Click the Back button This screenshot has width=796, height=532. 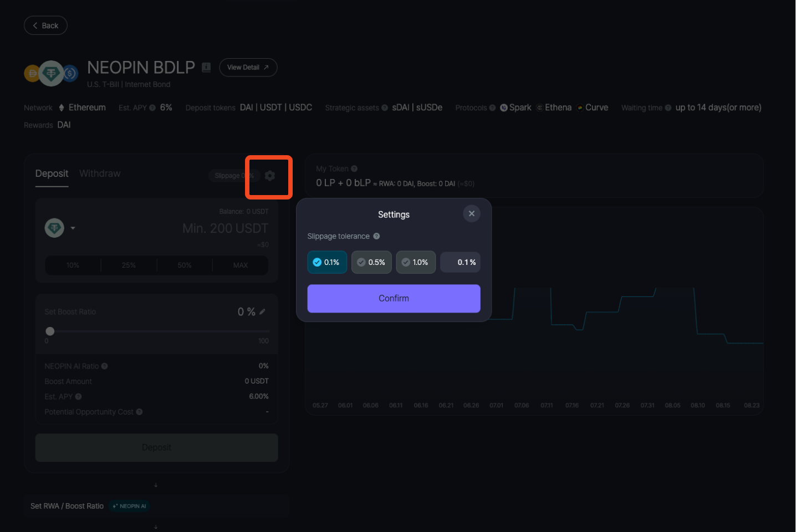click(45, 25)
